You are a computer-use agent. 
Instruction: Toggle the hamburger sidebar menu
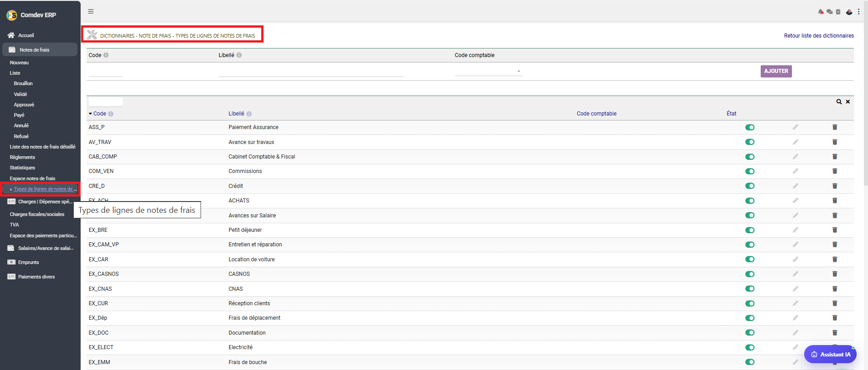(x=91, y=11)
